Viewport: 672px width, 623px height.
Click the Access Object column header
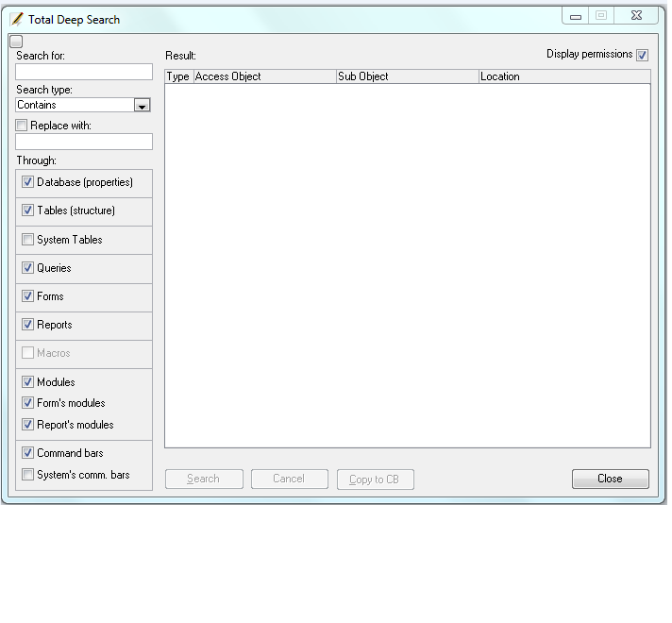265,76
